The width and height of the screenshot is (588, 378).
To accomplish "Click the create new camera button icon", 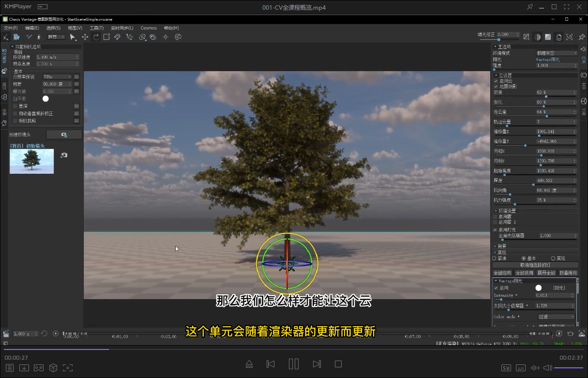I will (x=64, y=135).
